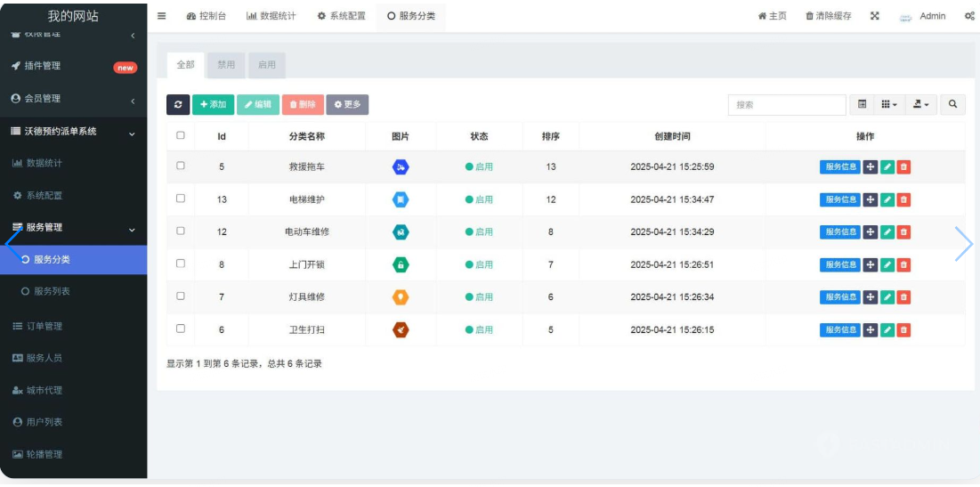Screen dimensions: 980x487
Task: Click the green 添加 button
Action: pyautogui.click(x=213, y=105)
